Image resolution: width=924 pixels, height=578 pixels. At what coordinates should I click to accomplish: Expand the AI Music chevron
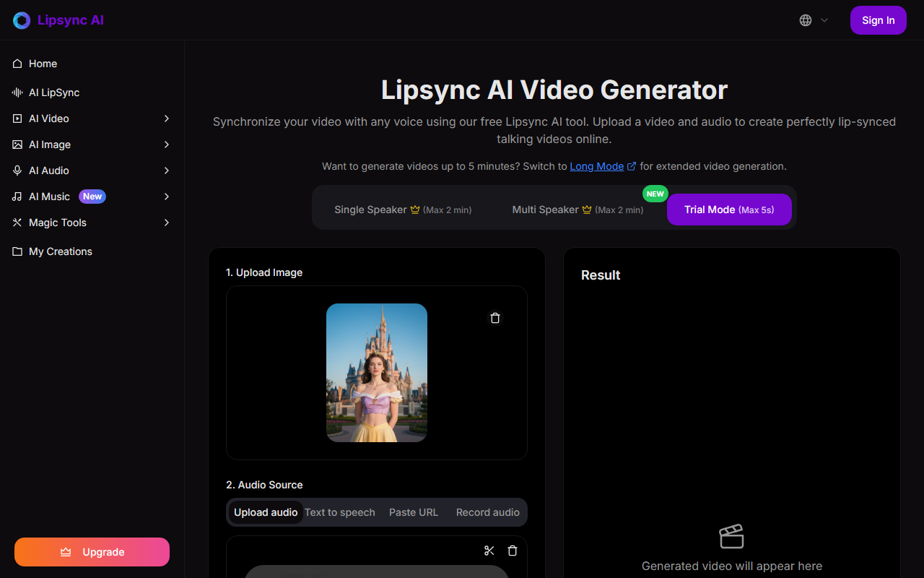pyautogui.click(x=167, y=197)
